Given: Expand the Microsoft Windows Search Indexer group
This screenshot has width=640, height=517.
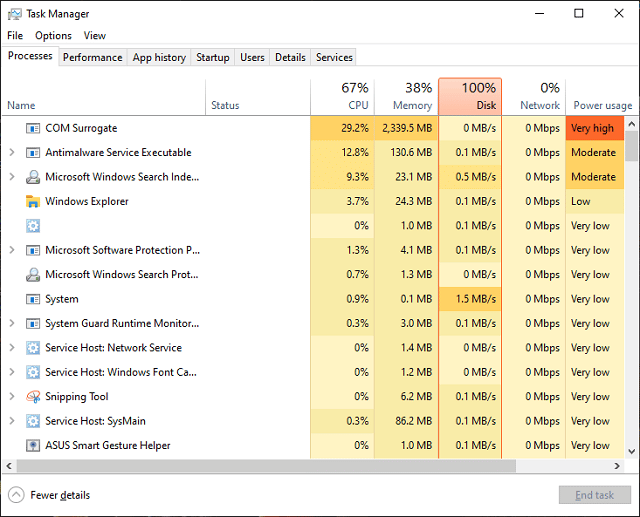Looking at the screenshot, I should click(x=12, y=177).
